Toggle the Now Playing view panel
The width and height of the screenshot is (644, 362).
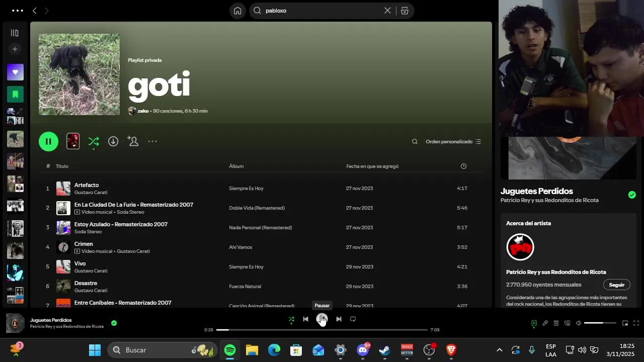click(x=534, y=323)
